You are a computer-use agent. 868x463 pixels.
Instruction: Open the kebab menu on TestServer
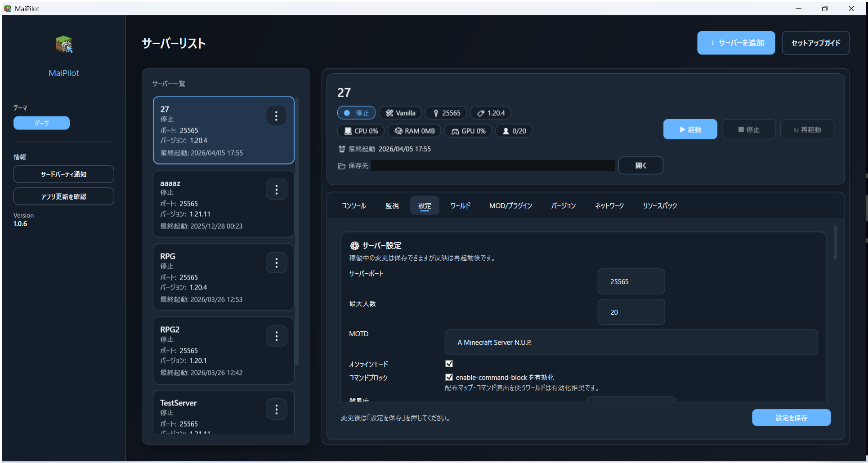(x=276, y=409)
